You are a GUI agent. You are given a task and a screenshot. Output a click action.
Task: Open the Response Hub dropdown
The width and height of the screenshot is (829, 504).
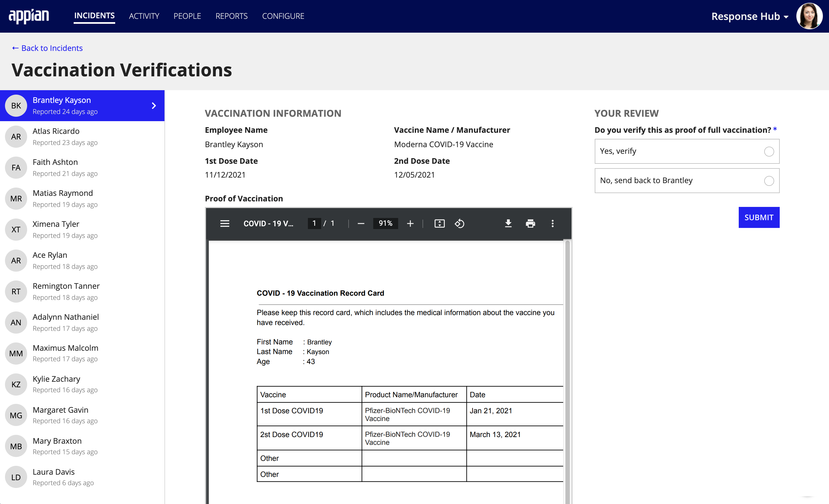750,16
